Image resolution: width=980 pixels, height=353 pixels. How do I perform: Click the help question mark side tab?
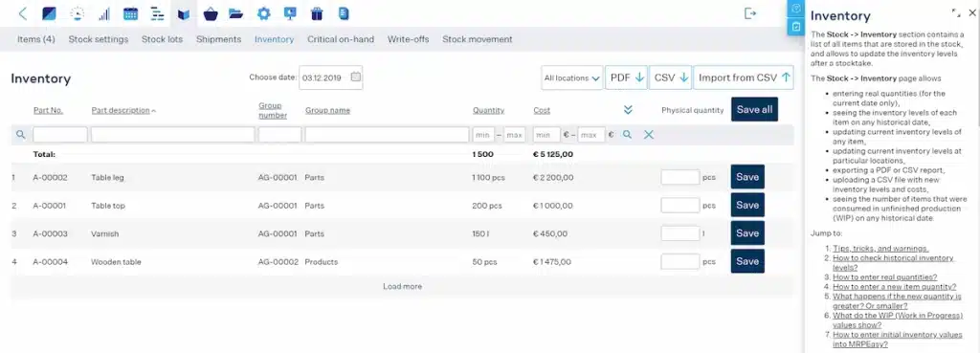click(795, 9)
